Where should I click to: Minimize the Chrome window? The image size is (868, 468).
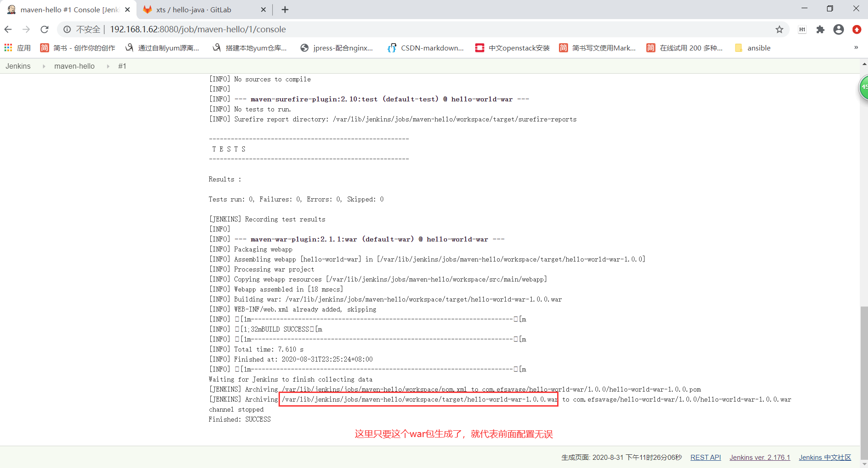coord(804,9)
